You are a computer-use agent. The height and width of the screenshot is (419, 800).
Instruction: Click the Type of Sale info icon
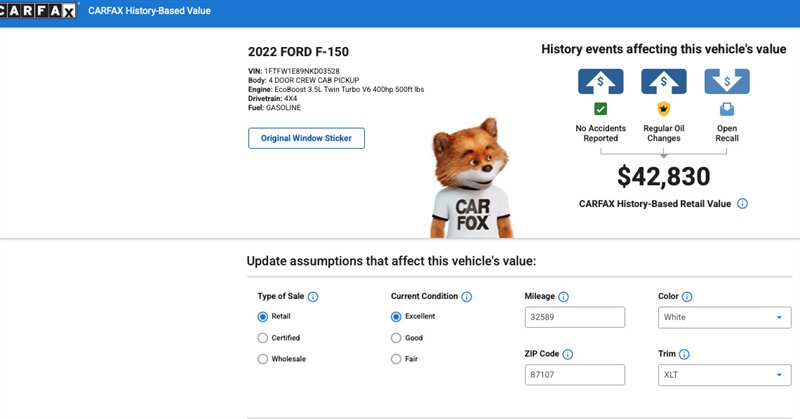(313, 297)
